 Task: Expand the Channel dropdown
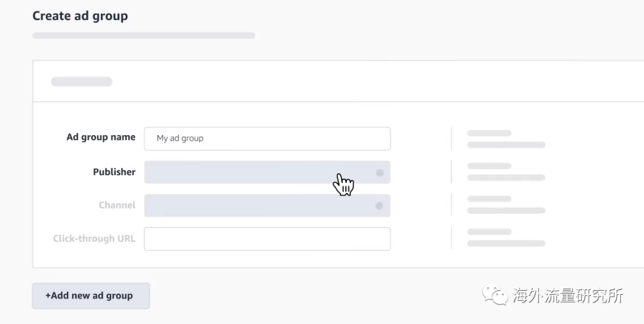point(267,205)
